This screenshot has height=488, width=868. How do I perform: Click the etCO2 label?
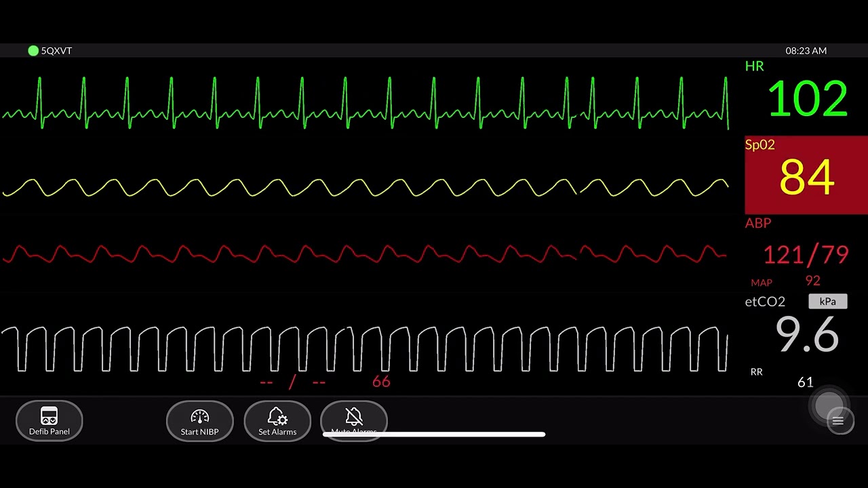click(765, 302)
